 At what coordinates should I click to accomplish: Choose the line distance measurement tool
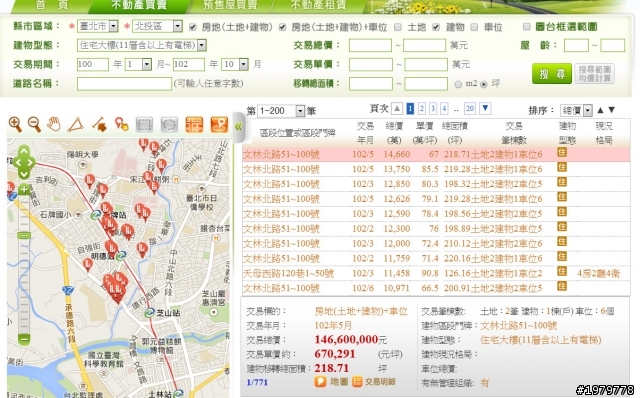point(99,125)
